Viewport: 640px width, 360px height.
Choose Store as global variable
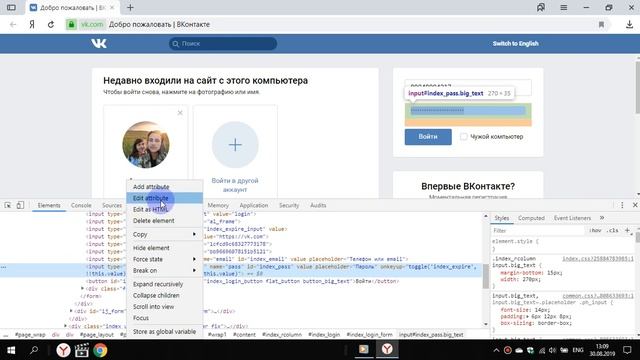(164, 331)
